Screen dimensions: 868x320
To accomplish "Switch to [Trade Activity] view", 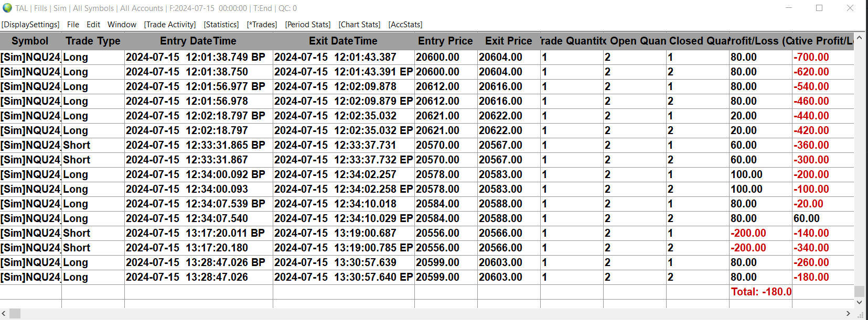I will (170, 25).
